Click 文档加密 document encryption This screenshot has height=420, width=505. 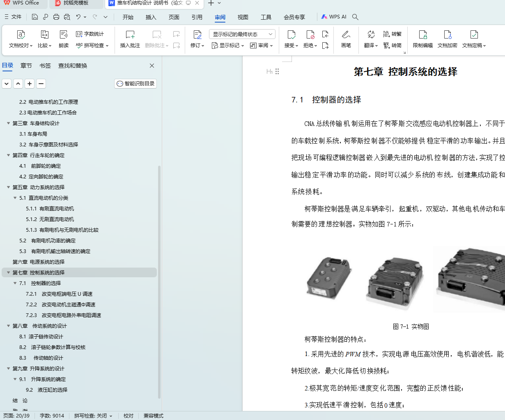[448, 39]
